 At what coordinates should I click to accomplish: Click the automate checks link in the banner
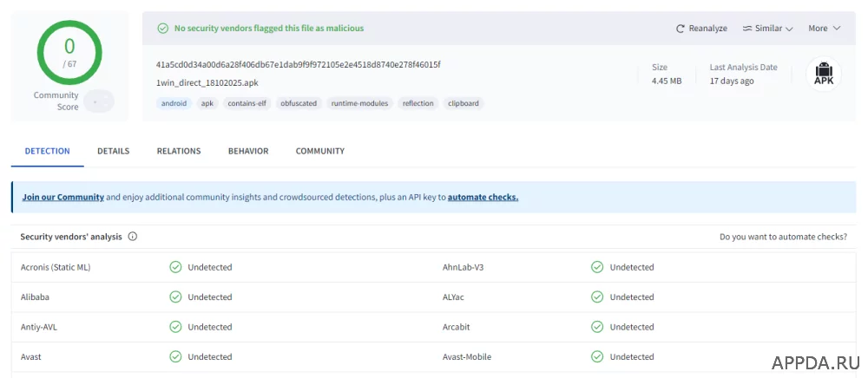[483, 198]
